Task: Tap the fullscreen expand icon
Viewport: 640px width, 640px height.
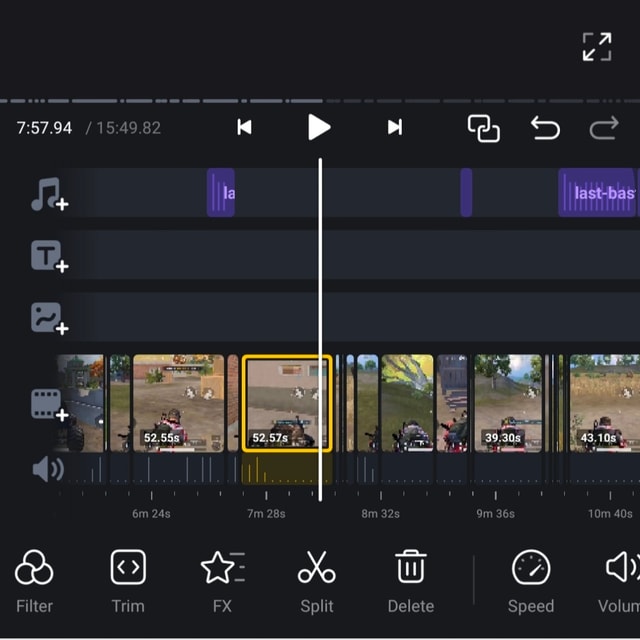Action: coord(597,47)
